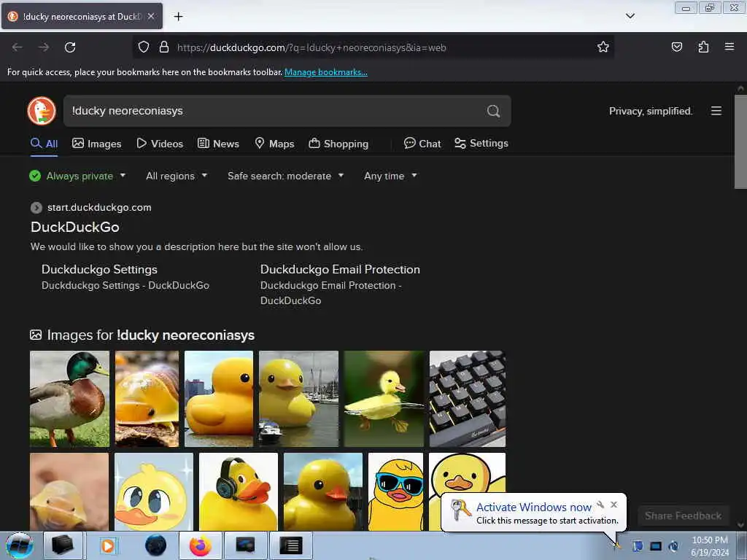Select the All search tab

tap(44, 144)
